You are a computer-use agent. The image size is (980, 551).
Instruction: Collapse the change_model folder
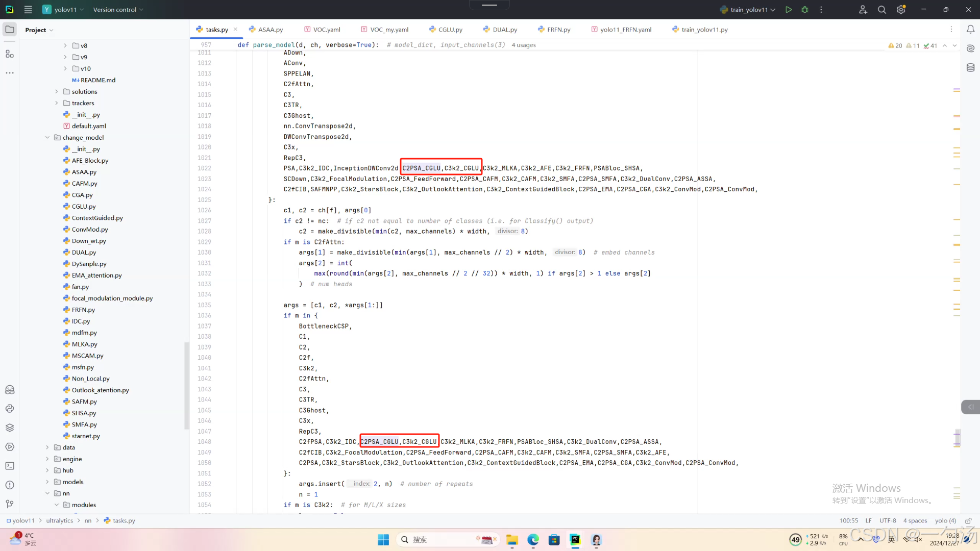point(47,138)
